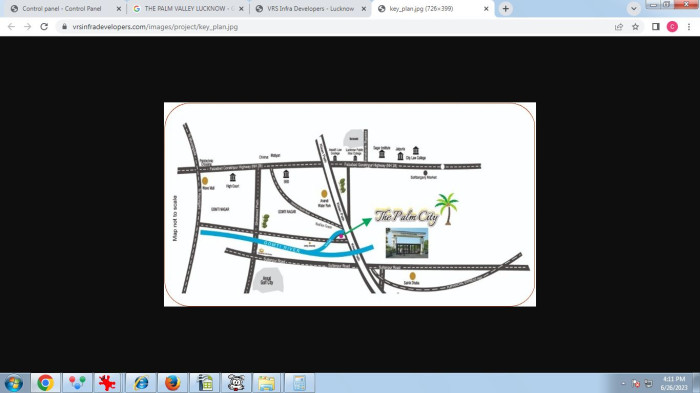Open the green spreadsheet taskbar app

204,383
